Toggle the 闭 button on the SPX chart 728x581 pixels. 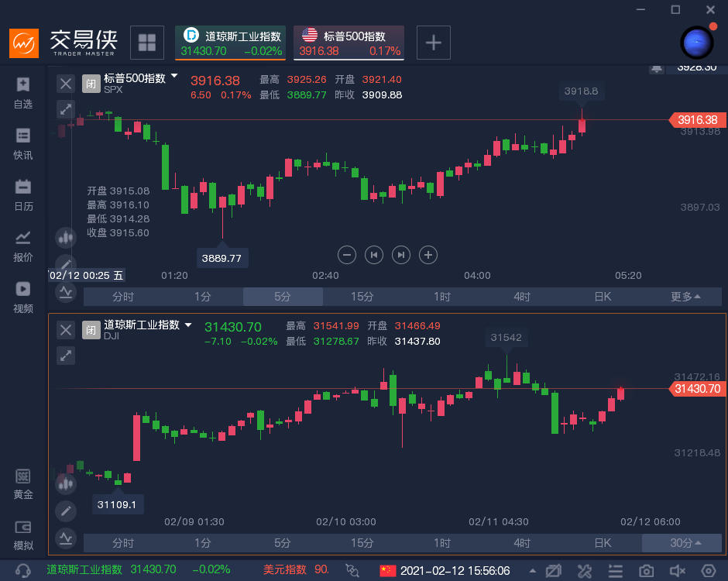[92, 83]
